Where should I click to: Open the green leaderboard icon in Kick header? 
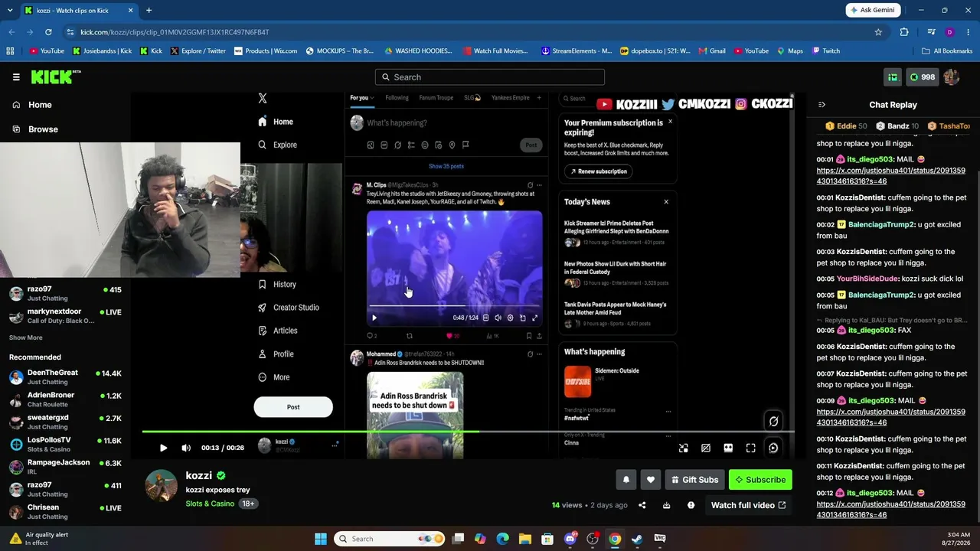[x=893, y=77]
